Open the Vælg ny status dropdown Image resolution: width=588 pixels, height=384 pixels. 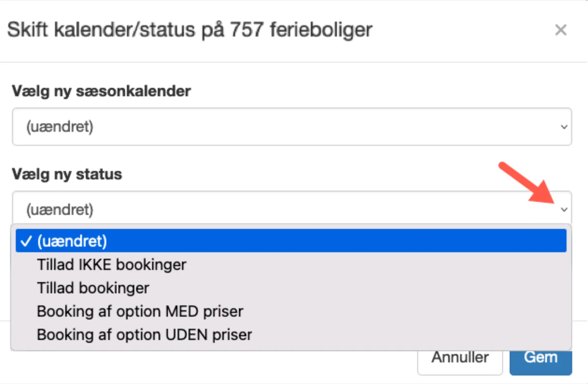click(x=290, y=209)
